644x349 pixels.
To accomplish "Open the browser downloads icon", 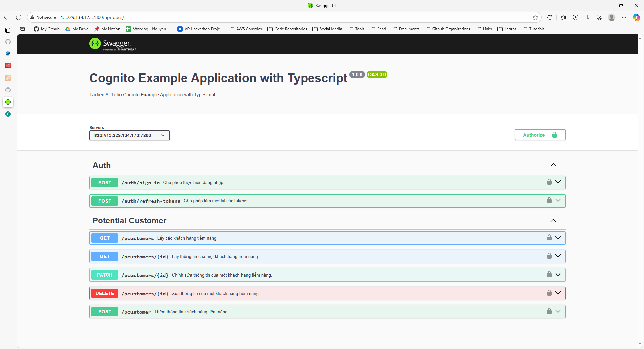I will tap(588, 17).
